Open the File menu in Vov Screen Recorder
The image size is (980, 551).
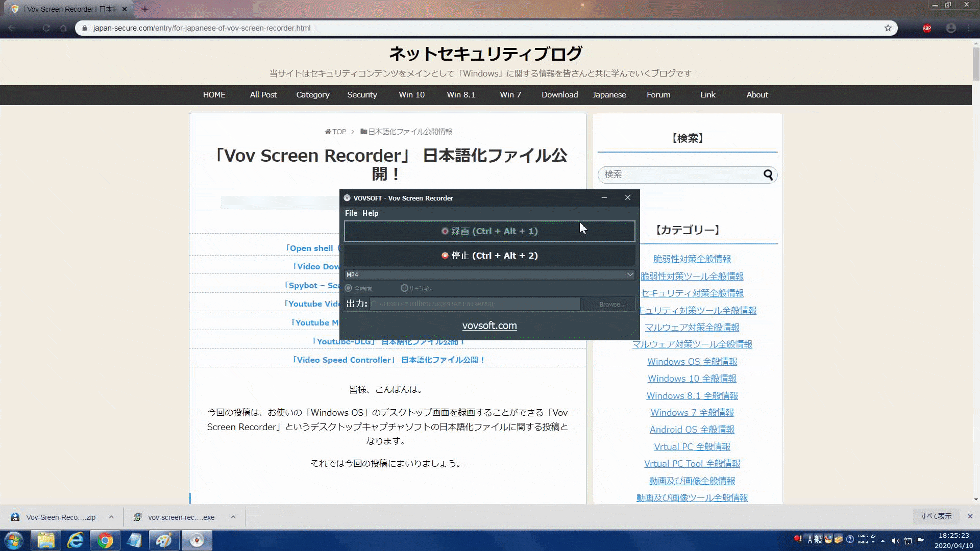click(351, 213)
